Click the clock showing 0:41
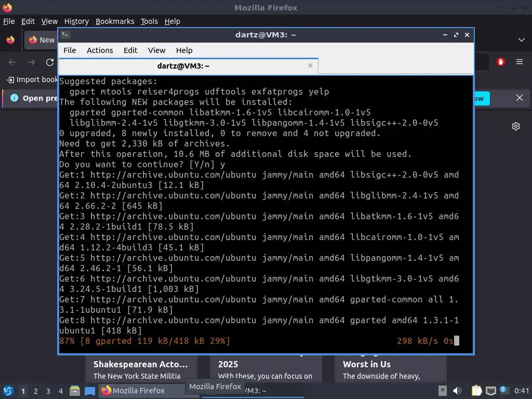The width and height of the screenshot is (532, 399). pyautogui.click(x=522, y=391)
